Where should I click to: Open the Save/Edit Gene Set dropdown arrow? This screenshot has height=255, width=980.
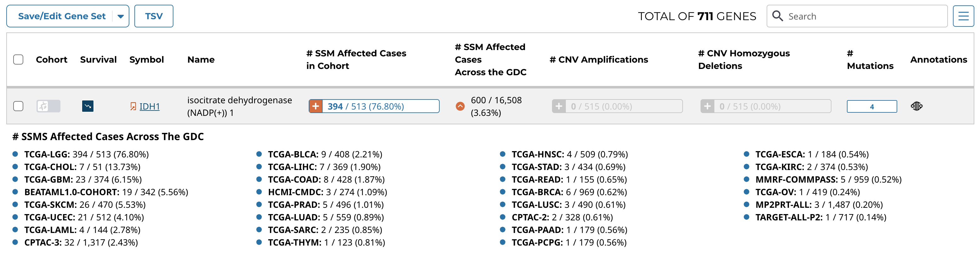121,16
